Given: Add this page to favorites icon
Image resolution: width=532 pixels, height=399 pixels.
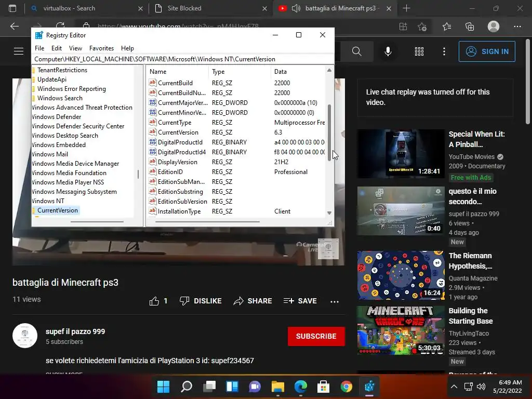Looking at the screenshot, I should pyautogui.click(x=422, y=26).
